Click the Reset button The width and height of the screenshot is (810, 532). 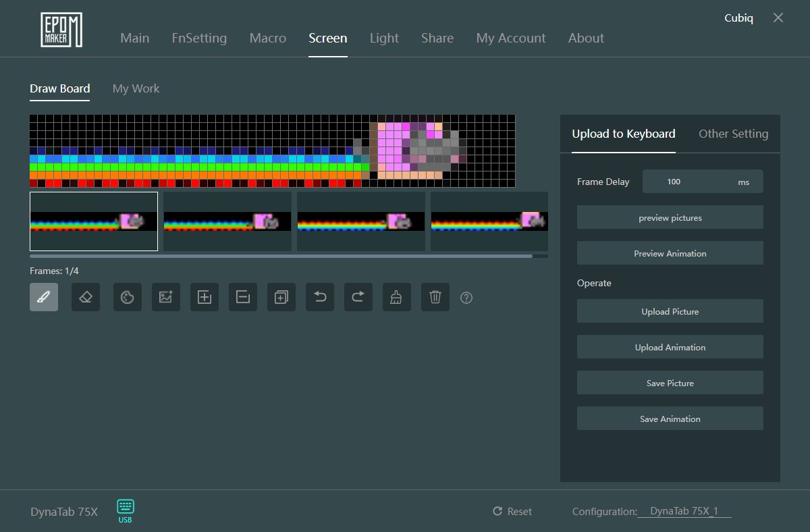click(x=512, y=512)
